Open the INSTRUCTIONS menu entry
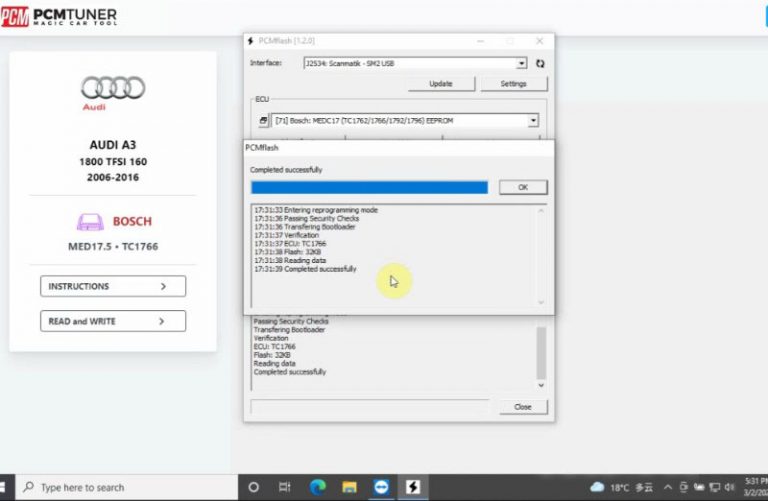The image size is (768, 501). click(113, 286)
